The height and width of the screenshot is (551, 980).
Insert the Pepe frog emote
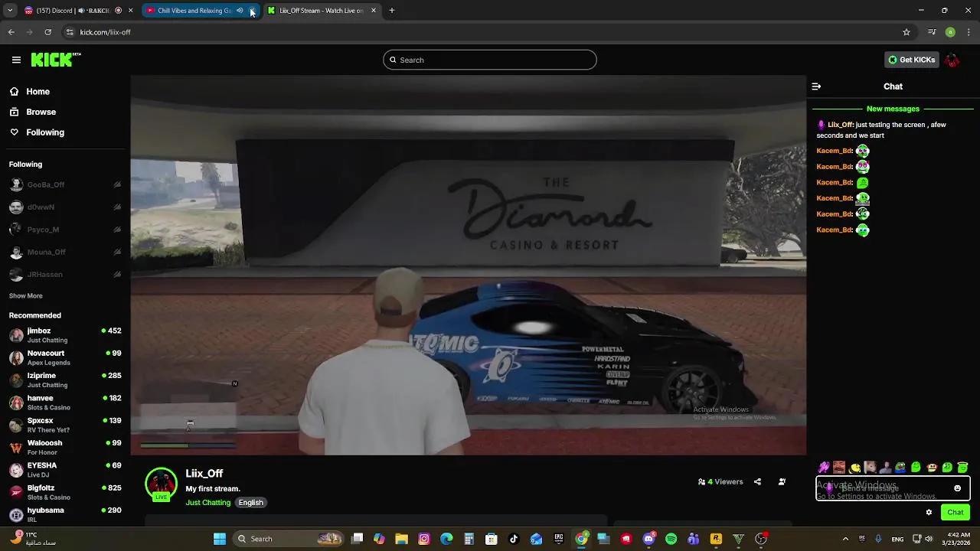pos(900,467)
